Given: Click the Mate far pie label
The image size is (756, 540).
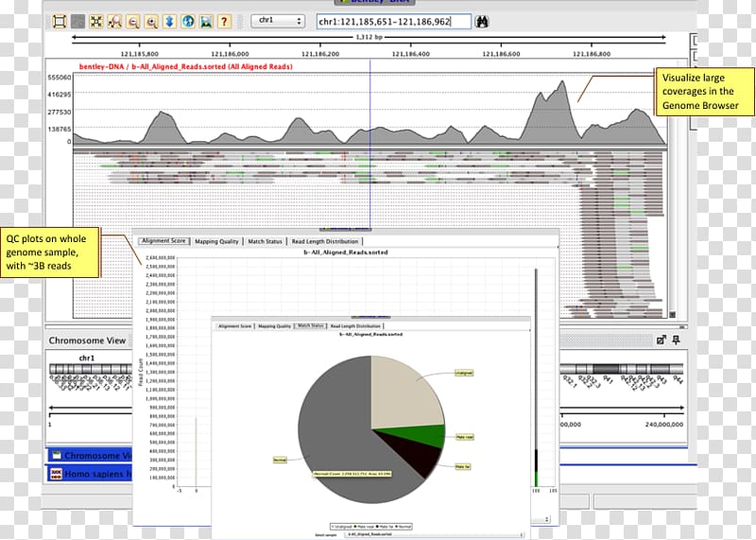Looking at the screenshot, I should pos(462,466).
